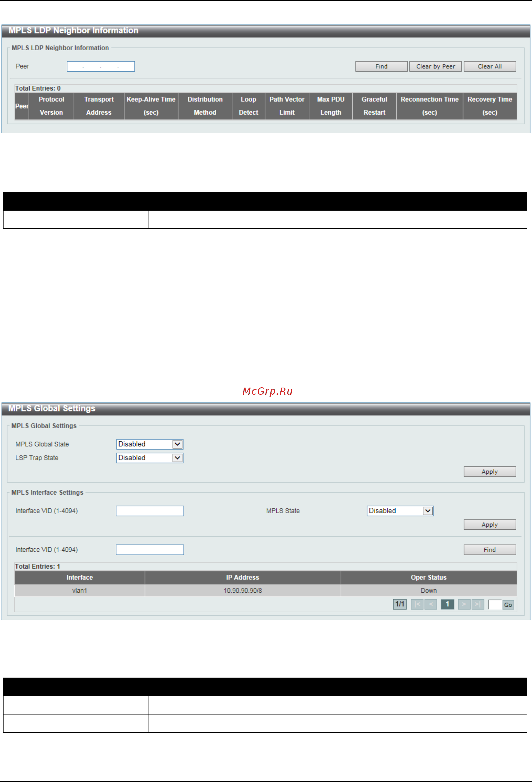532x782 pixels.
Task: Open the LSP Trap State dropdown
Action: pos(150,458)
